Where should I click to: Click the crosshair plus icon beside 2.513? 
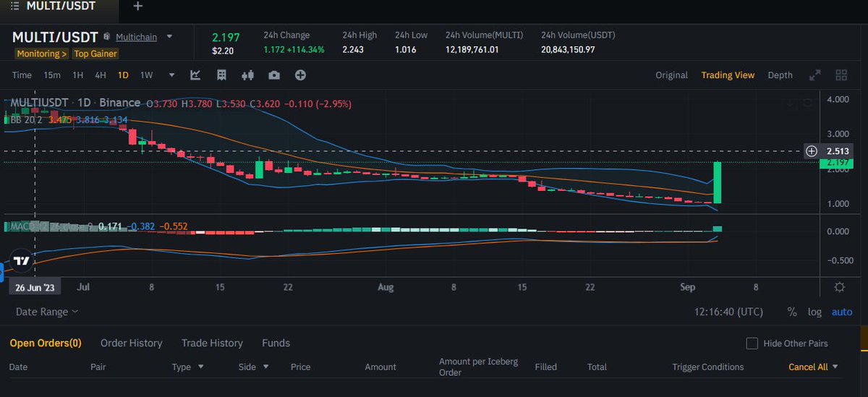812,151
